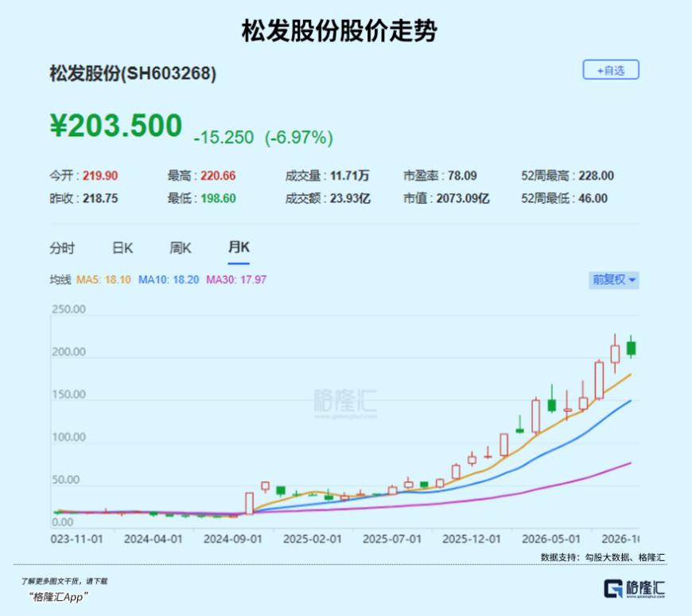Click the 2025-02-01 date axis label

(x=313, y=539)
